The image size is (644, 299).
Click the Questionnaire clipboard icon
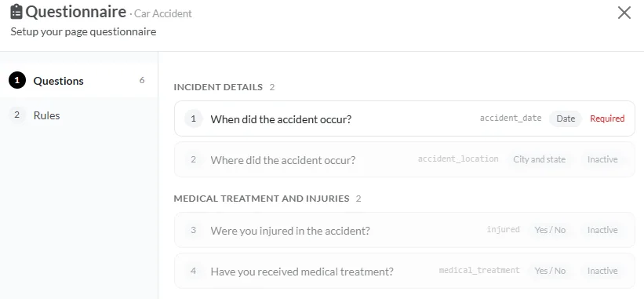click(16, 12)
